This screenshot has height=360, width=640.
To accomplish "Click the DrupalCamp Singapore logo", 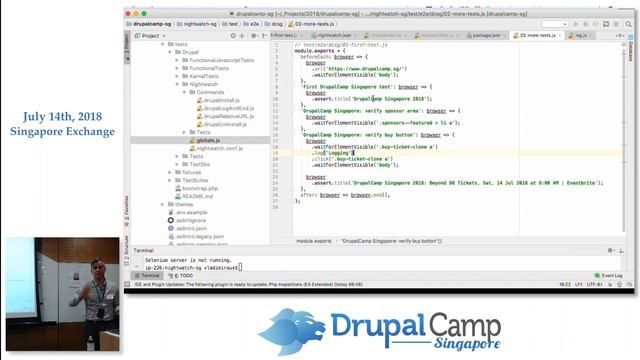I will pos(379,331).
